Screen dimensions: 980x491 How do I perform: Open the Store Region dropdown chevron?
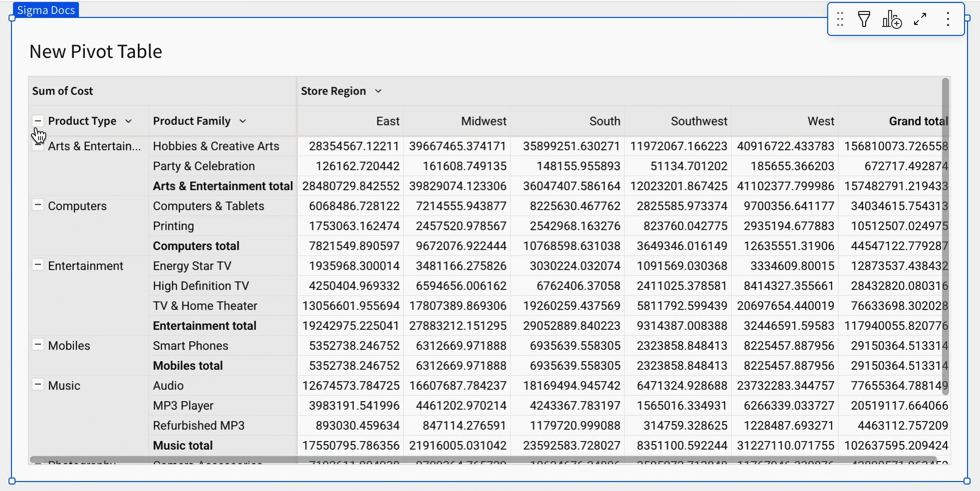pyautogui.click(x=378, y=91)
